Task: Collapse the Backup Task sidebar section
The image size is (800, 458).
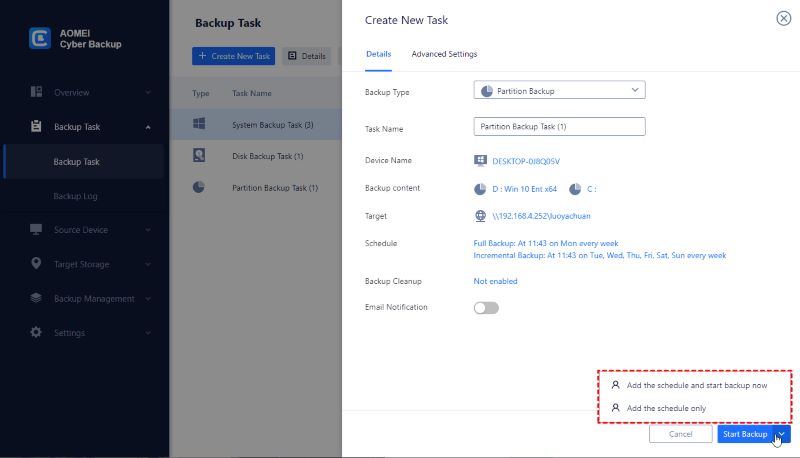Action: tap(148, 127)
